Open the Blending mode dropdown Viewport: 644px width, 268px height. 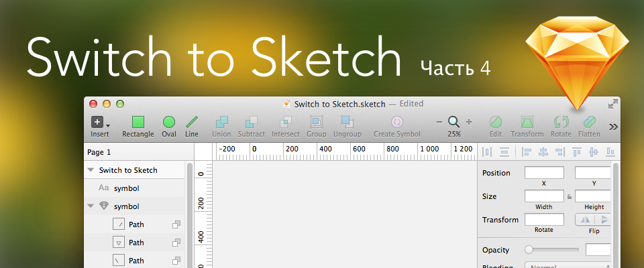[x=568, y=265]
